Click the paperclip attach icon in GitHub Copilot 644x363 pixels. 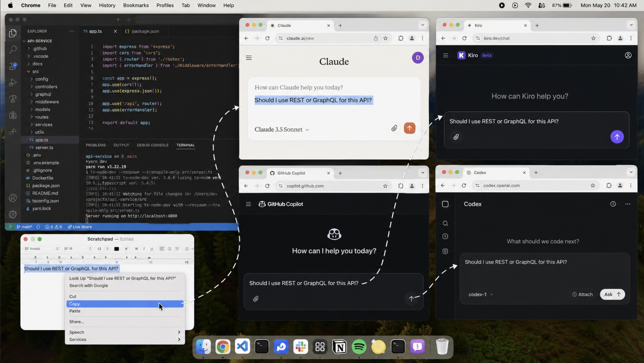[x=256, y=299]
